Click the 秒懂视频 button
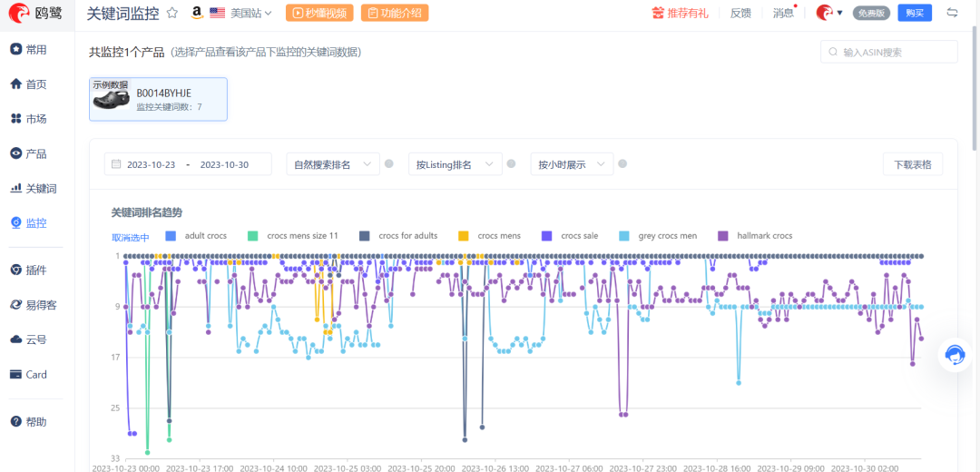Screen dimensions: 980x472 [x=319, y=13]
